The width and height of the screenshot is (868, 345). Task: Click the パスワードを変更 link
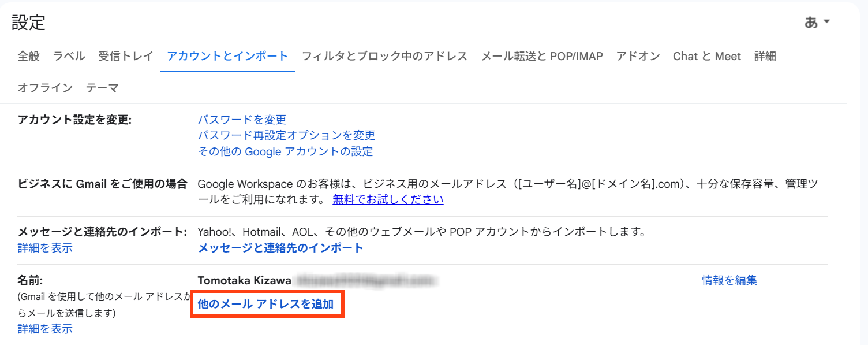[x=242, y=120]
